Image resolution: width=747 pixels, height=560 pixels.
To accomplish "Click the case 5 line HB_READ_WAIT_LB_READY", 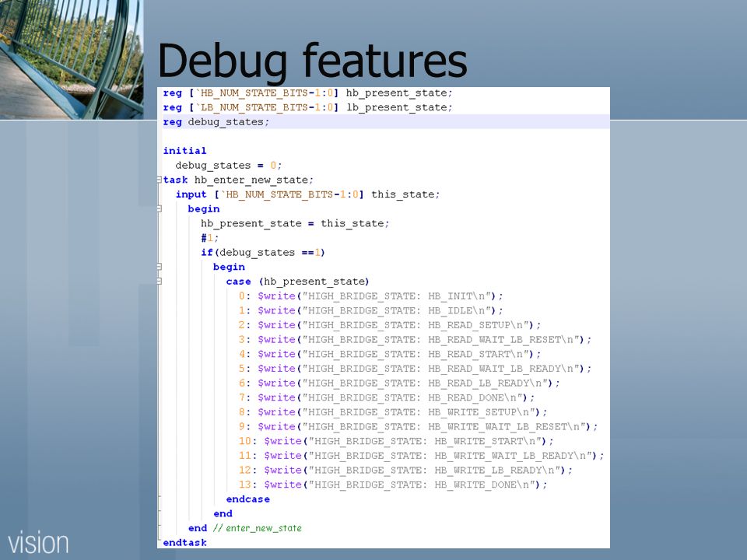I will point(415,369).
